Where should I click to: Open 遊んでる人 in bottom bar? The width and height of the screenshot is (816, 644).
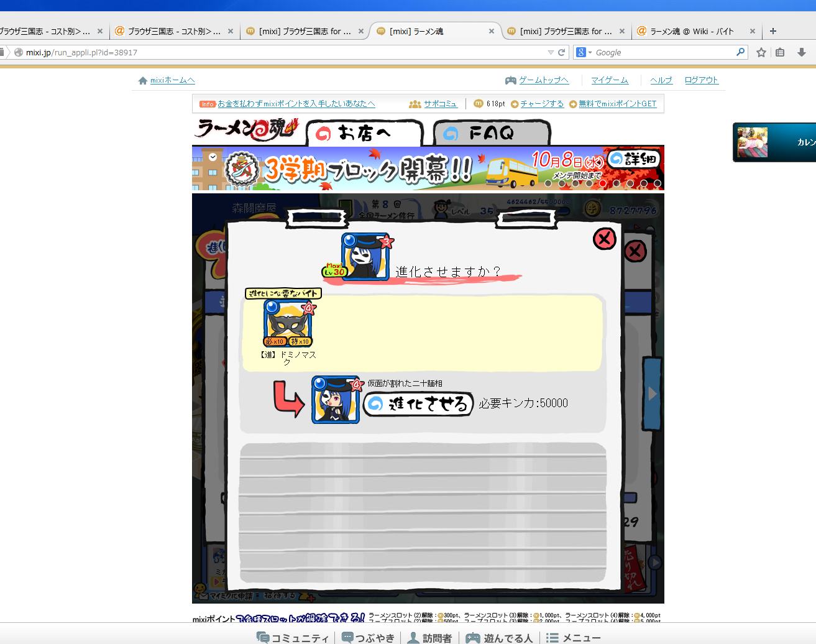click(500, 638)
